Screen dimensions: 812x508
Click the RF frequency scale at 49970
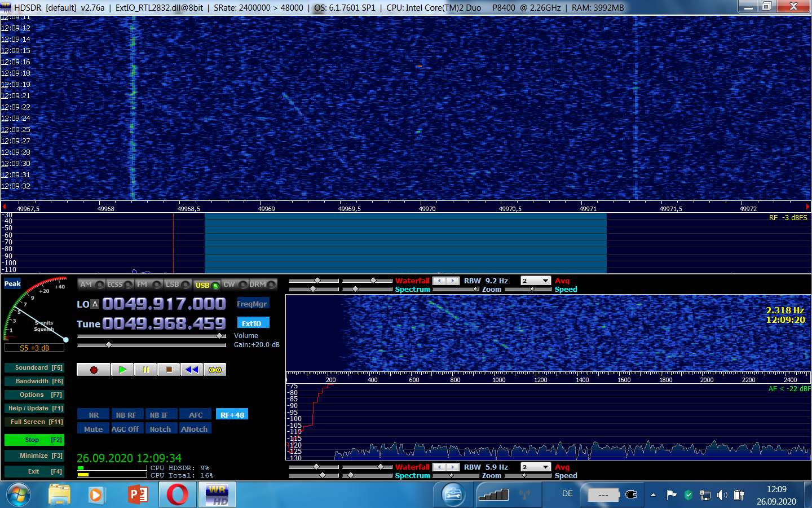click(427, 209)
